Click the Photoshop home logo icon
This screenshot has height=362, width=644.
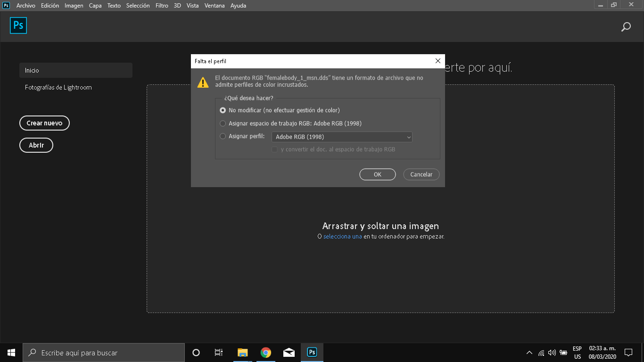coord(18,25)
